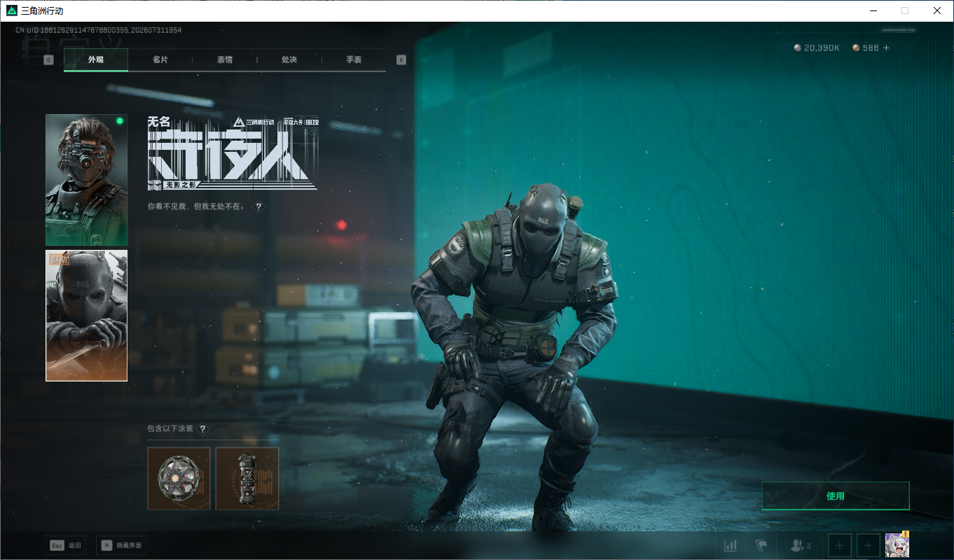
Task: Close the 三角洲行动 window
Action: click(x=937, y=10)
